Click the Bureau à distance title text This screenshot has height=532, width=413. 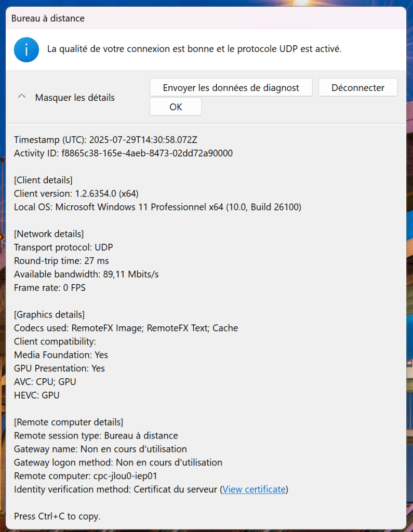click(48, 18)
